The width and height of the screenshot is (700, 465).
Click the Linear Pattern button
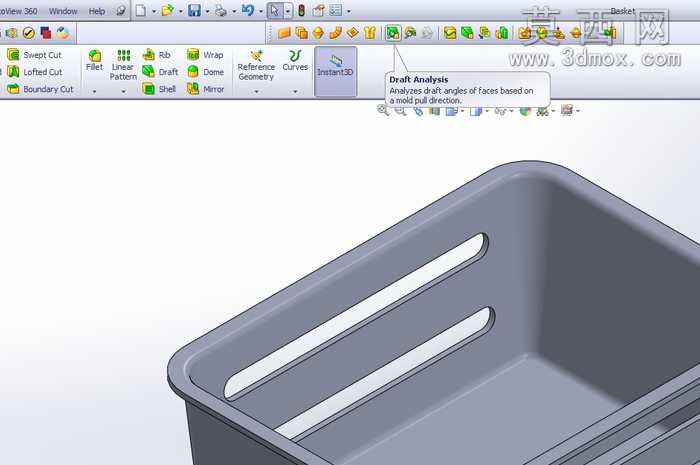click(123, 65)
